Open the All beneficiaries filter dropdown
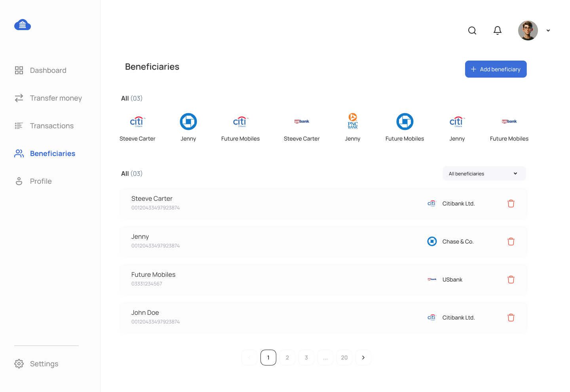The image size is (570, 392). [x=484, y=173]
